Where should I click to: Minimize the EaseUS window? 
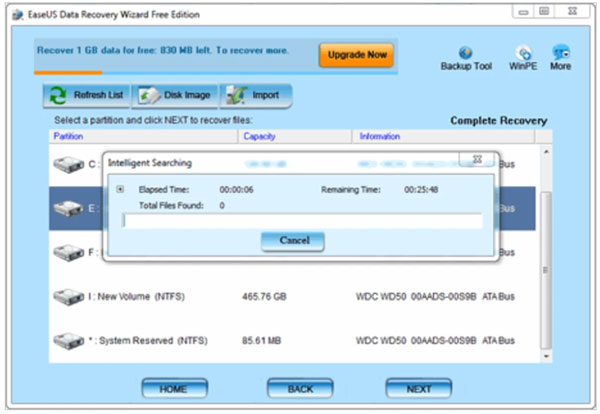click(x=523, y=11)
